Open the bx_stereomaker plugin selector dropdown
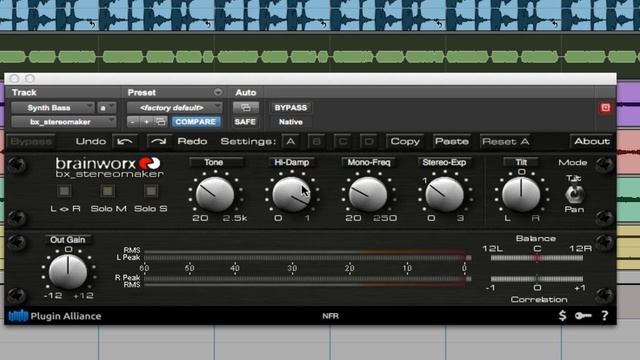The width and height of the screenshot is (640, 360). click(64, 122)
